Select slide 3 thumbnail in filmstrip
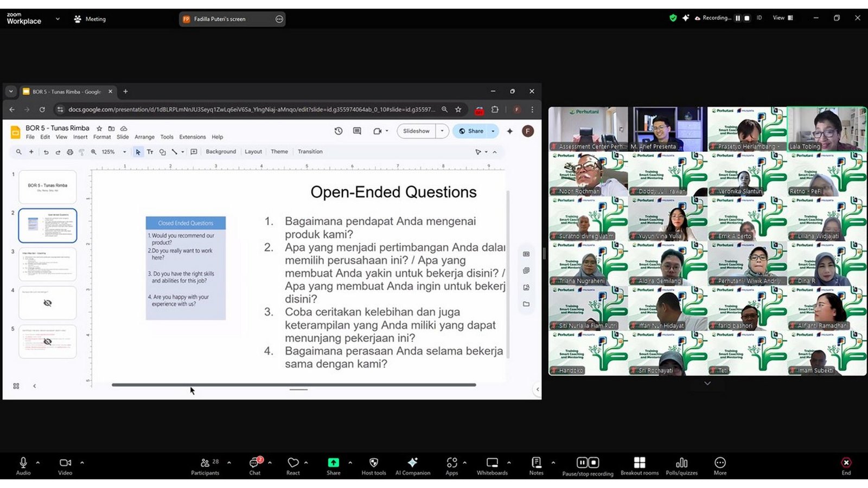 coord(48,265)
